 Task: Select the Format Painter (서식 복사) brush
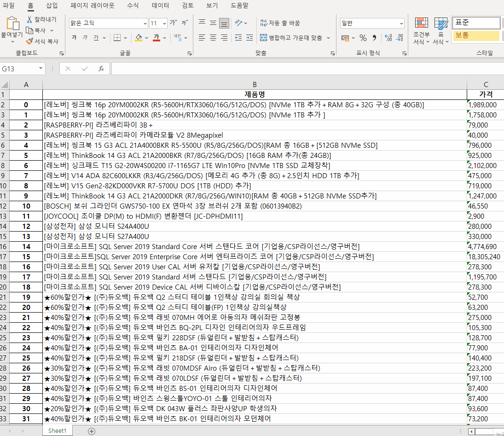coord(29,41)
